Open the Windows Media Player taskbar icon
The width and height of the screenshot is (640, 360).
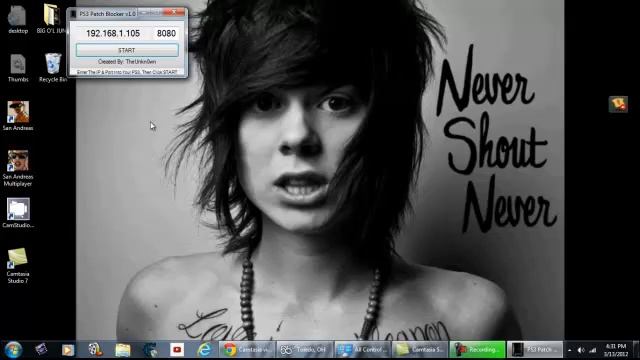pyautogui.click(x=68, y=350)
